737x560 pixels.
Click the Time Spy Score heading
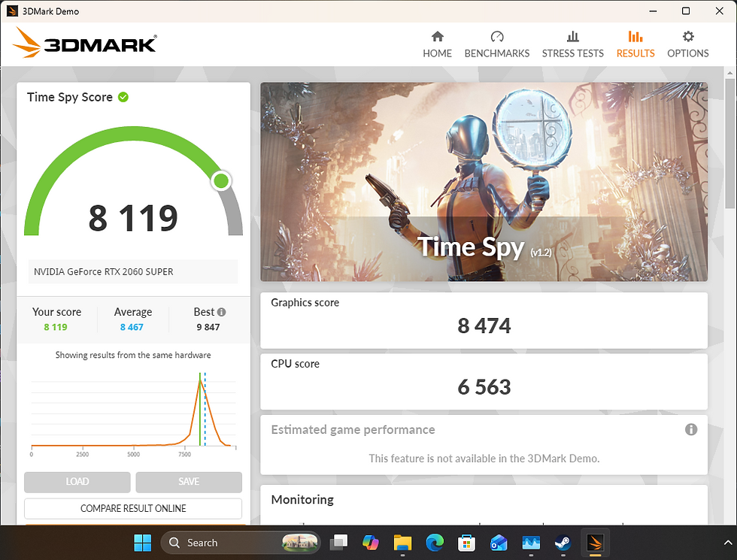click(69, 97)
